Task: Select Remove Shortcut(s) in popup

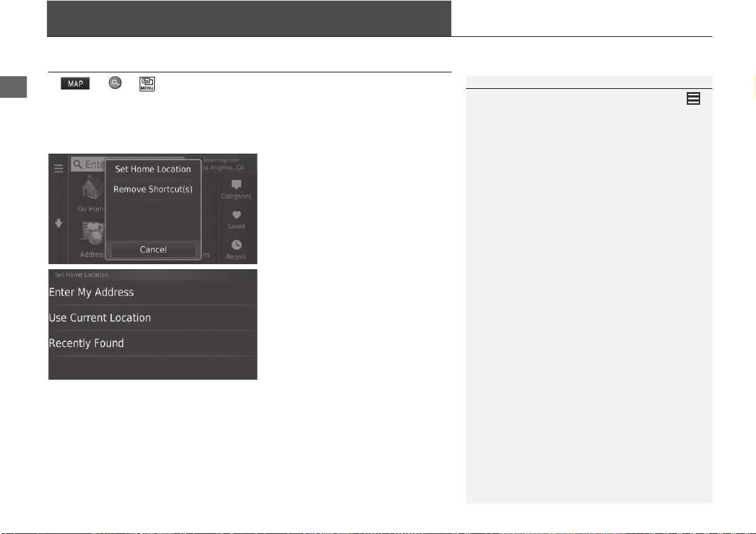Action: tap(153, 189)
